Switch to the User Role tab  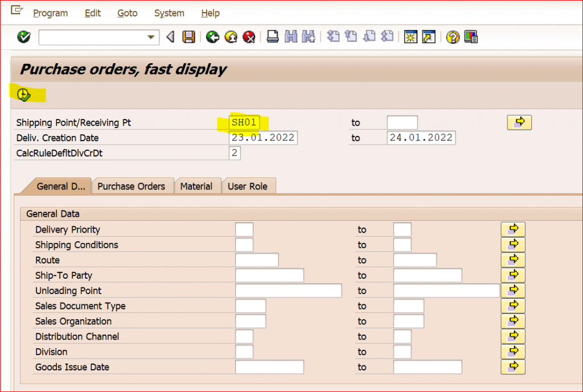[248, 186]
